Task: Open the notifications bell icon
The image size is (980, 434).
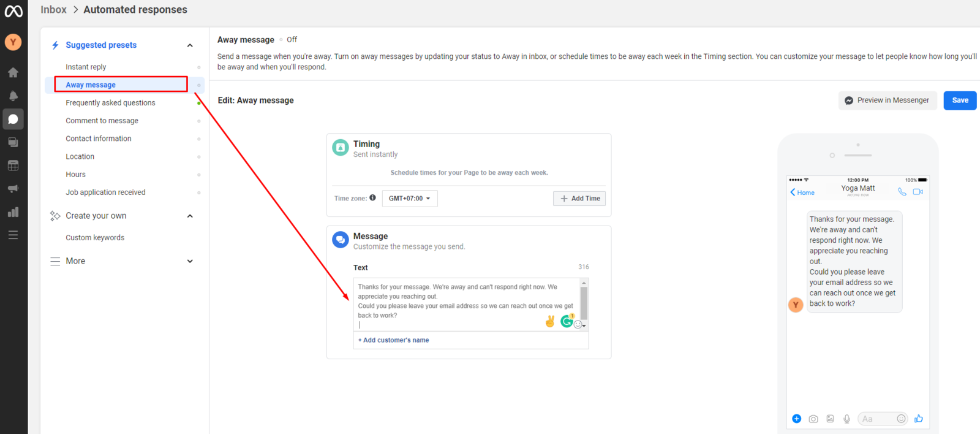Action: point(13,96)
